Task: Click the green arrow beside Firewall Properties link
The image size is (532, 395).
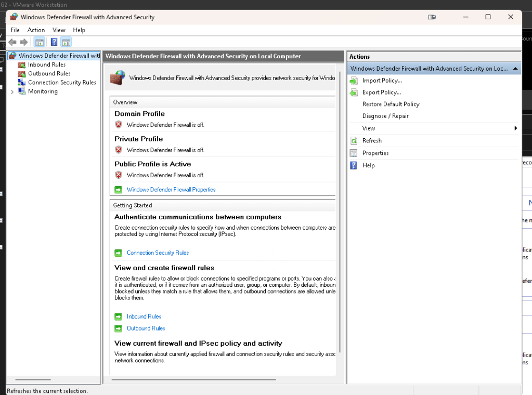Action: [x=119, y=190]
